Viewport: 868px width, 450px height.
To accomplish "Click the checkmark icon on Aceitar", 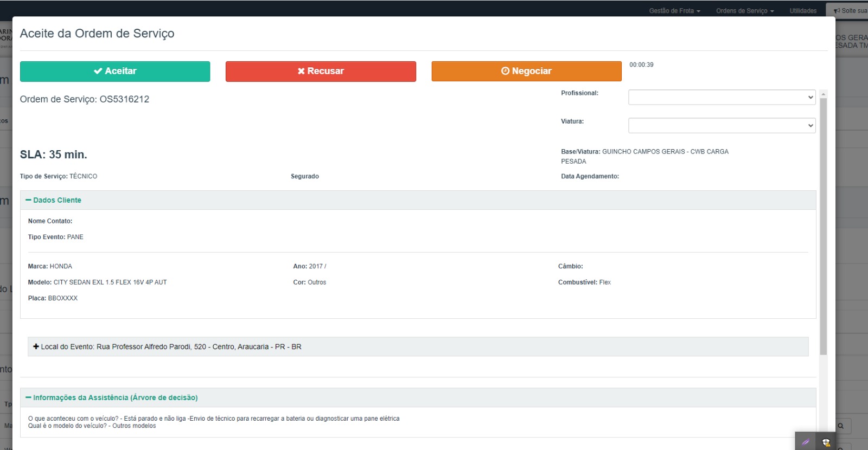I will pos(98,72).
